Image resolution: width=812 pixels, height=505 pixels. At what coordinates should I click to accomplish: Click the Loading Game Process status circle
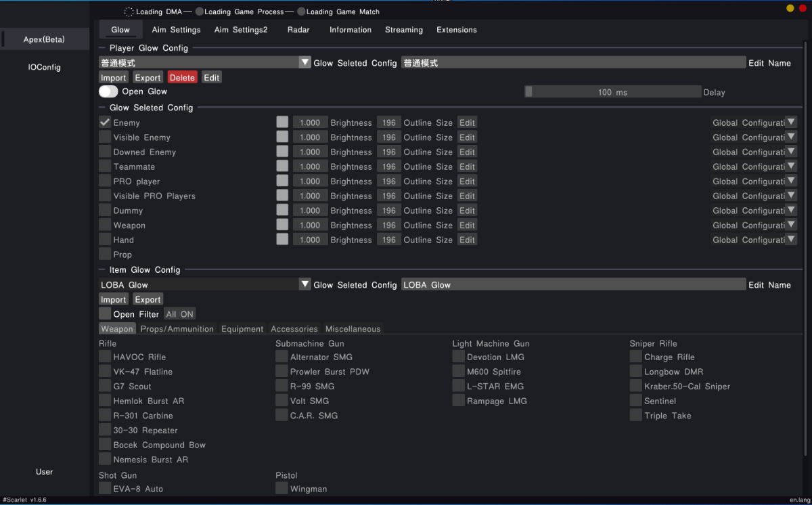pyautogui.click(x=200, y=12)
